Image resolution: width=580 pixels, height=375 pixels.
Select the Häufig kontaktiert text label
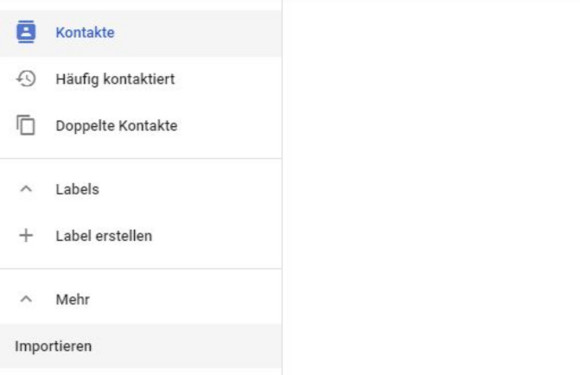(115, 79)
